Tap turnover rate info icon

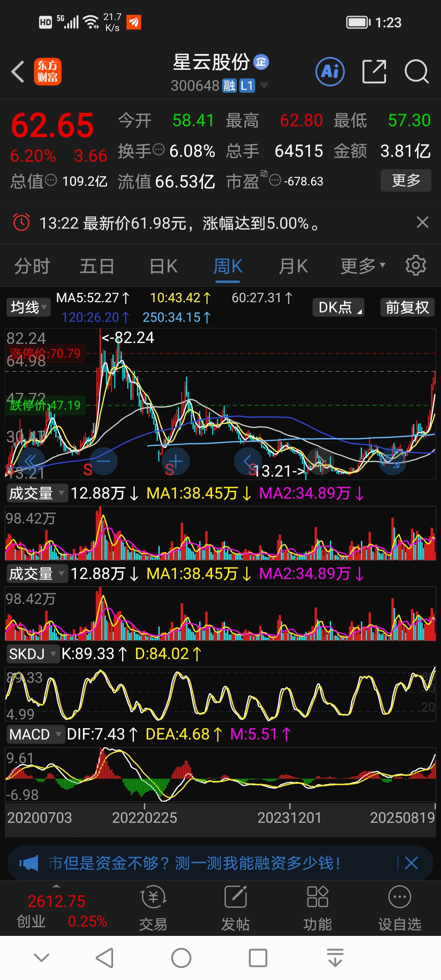click(x=158, y=149)
